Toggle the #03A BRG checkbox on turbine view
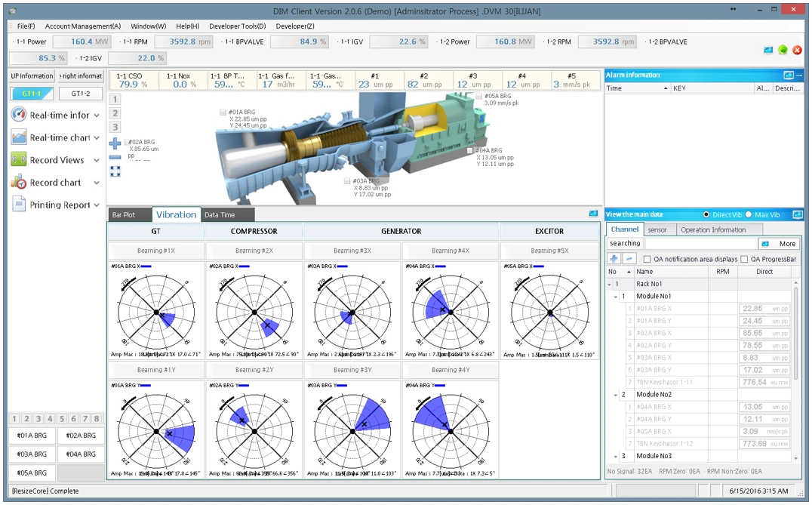The width and height of the screenshot is (812, 505). click(x=347, y=180)
